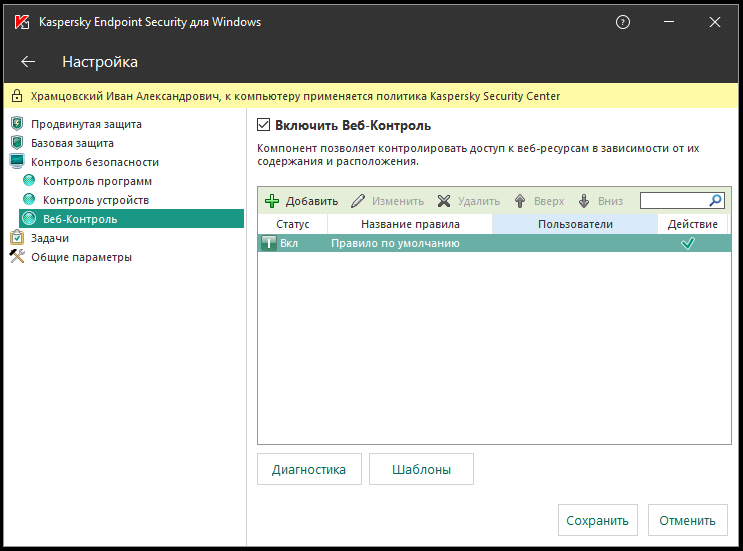Click the shield icon beside Продвинутая защита
743x551 pixels.
(x=17, y=124)
